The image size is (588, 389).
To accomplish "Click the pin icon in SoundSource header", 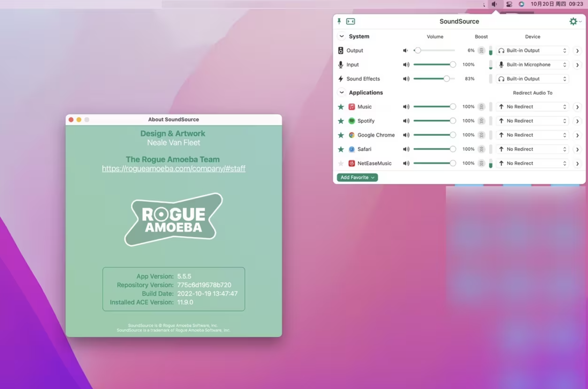I will coord(340,21).
